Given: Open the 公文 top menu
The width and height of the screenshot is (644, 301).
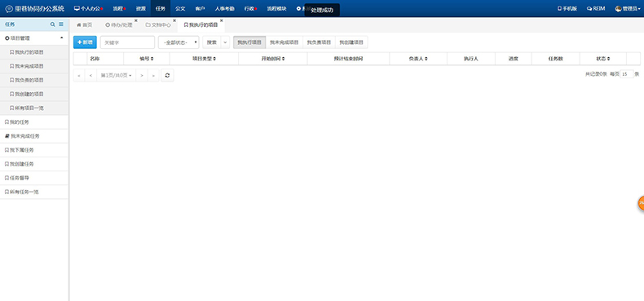Looking at the screenshot, I should [x=180, y=9].
